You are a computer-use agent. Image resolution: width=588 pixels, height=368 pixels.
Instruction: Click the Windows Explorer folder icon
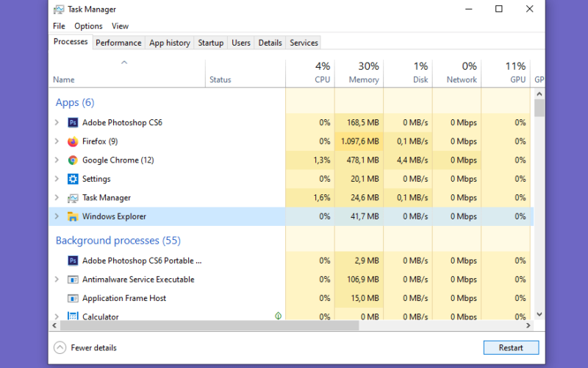[x=73, y=216]
